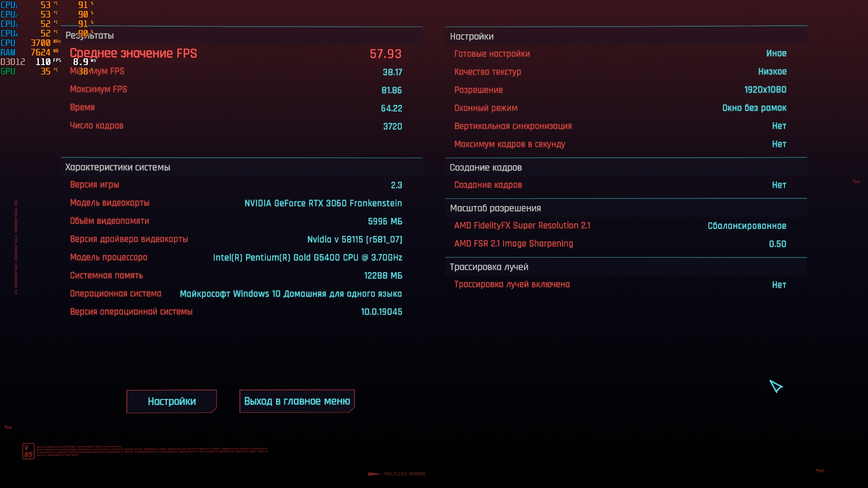Viewport: 868px width, 488px height.
Task: Click the Настройки button
Action: (171, 401)
